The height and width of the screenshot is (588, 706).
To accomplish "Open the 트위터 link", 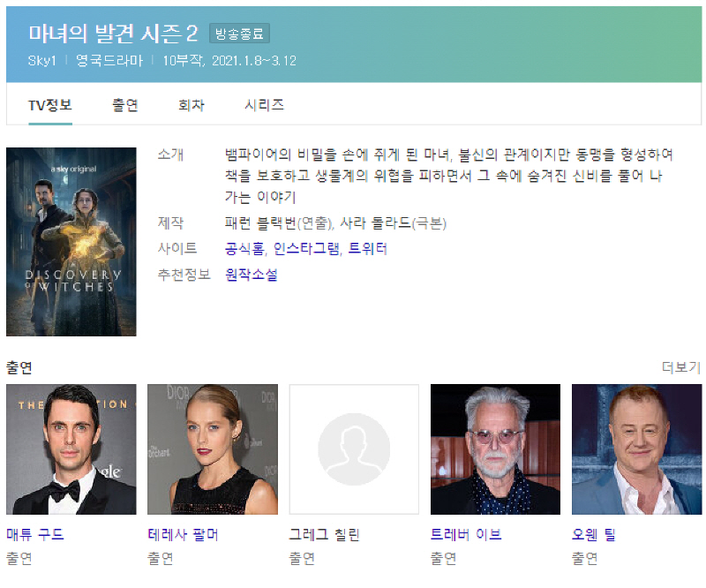I will [x=367, y=249].
